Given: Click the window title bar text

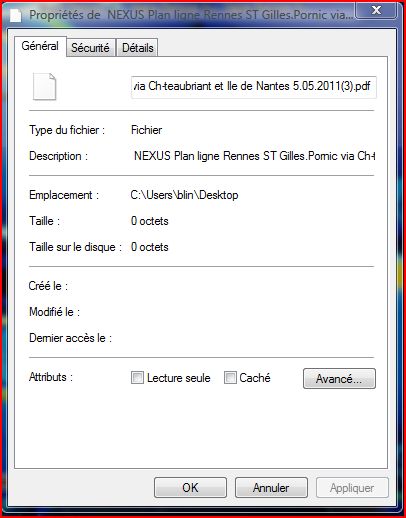Looking at the screenshot, I should (191, 15).
